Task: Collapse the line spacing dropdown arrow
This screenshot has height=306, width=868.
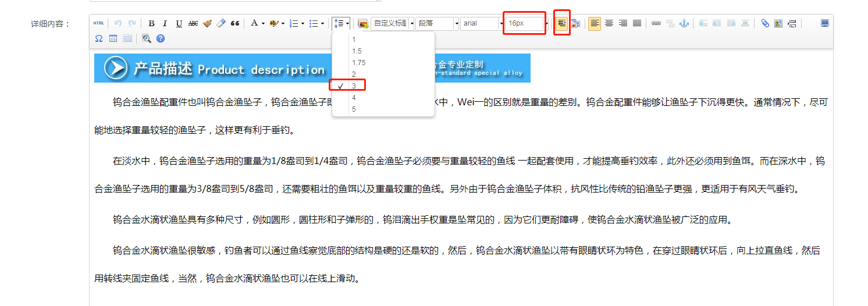Action: tap(347, 23)
